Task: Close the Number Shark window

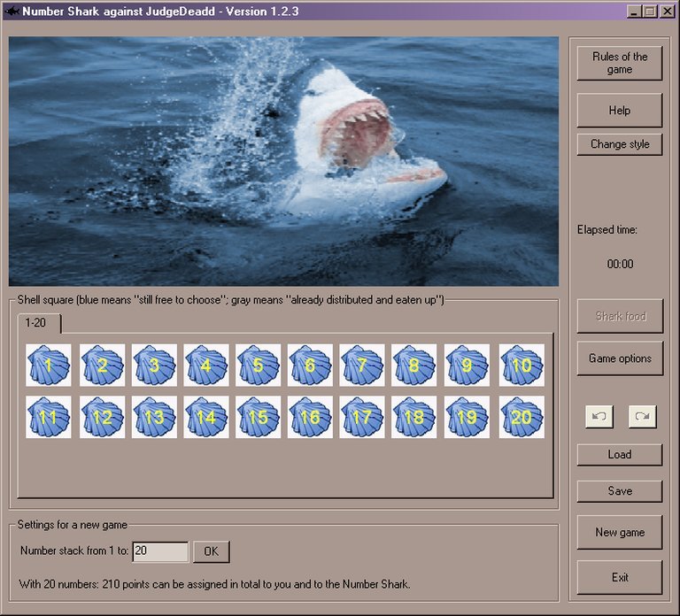Action: pos(667,12)
